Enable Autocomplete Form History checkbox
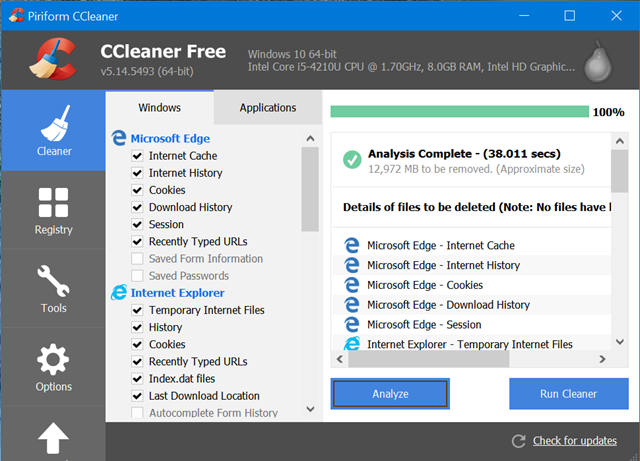Viewport: 640px width, 461px height. pyautogui.click(x=137, y=412)
